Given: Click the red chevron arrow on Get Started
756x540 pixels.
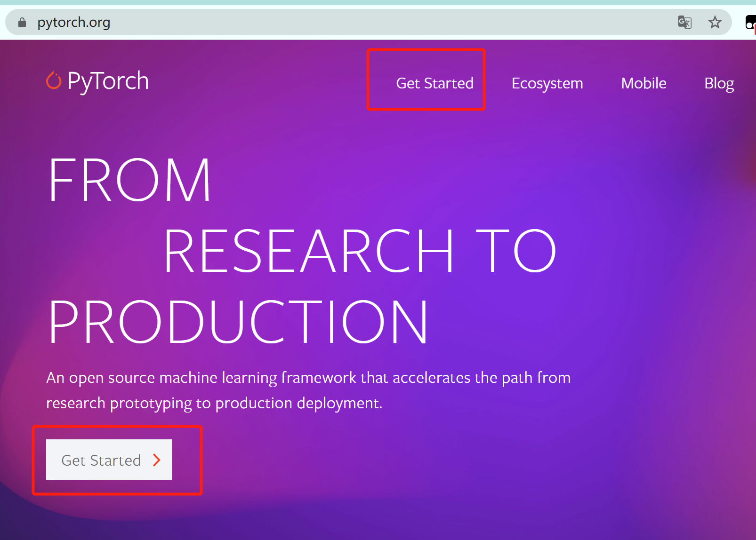Looking at the screenshot, I should (x=157, y=460).
